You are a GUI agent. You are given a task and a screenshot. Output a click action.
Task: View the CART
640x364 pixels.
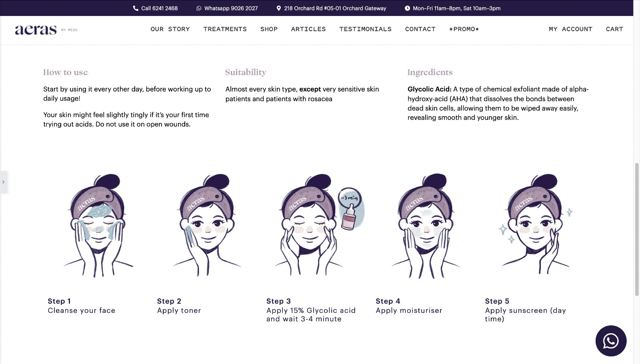point(614,29)
